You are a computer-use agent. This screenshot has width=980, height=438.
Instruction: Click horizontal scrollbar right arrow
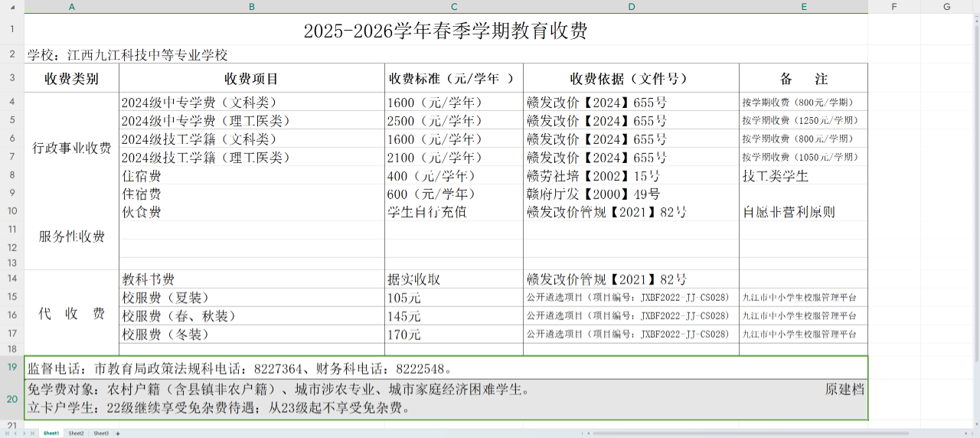965,433
